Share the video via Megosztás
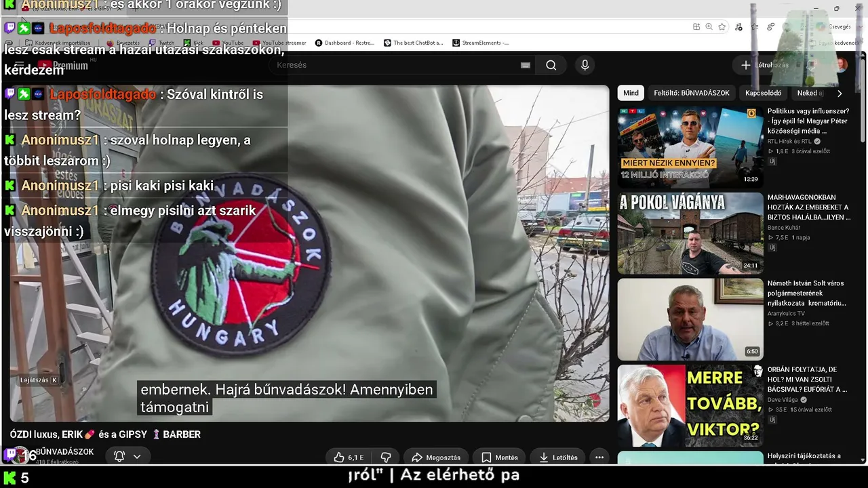Screen dimensions: 868x488 [x=436, y=457]
